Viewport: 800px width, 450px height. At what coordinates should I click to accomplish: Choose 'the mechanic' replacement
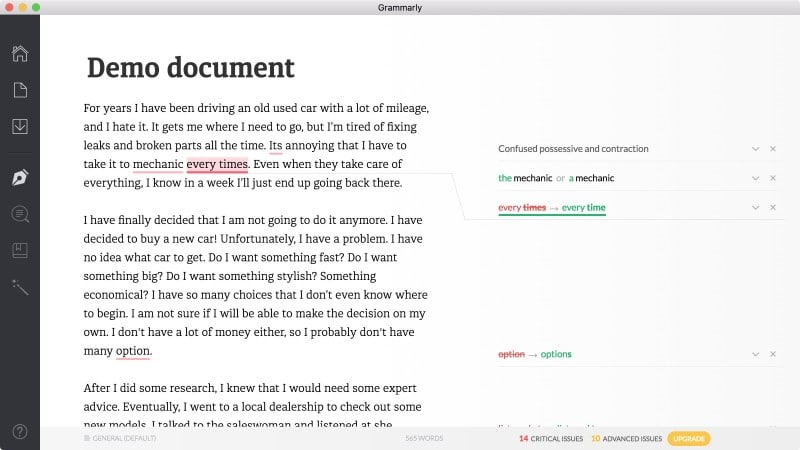525,178
